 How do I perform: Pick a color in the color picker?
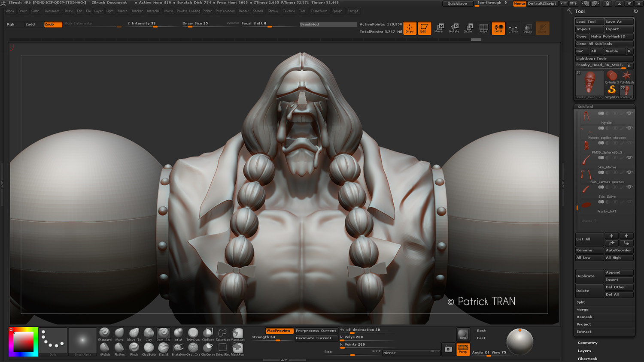coord(24,342)
